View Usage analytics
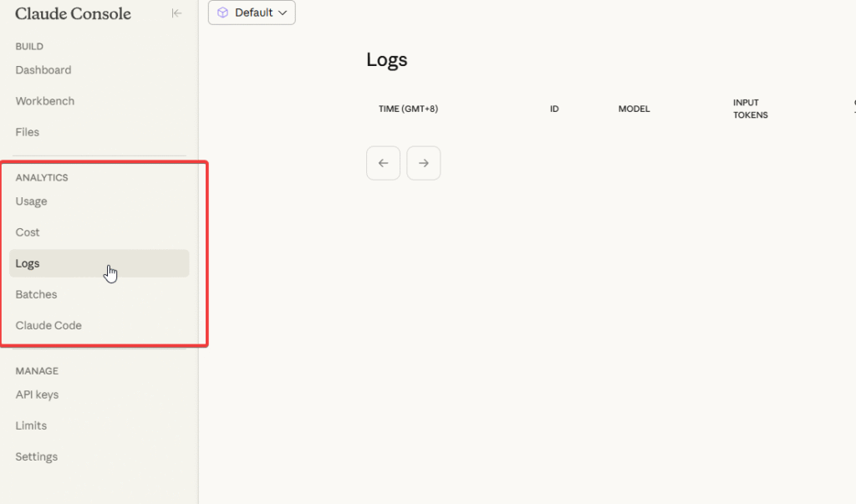Image resolution: width=856 pixels, height=504 pixels. click(x=32, y=201)
